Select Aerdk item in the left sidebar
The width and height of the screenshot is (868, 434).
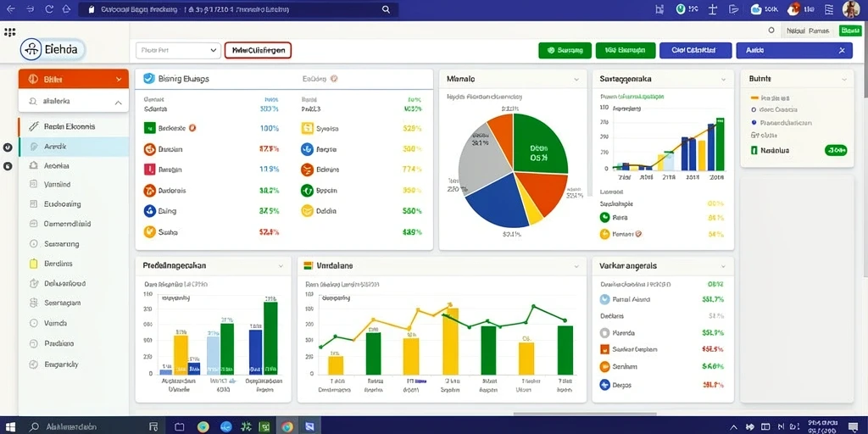click(x=74, y=147)
